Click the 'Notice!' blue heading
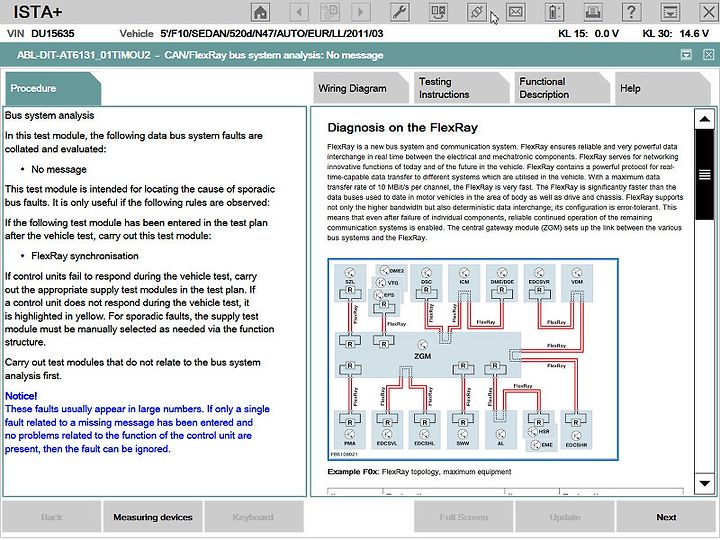Image resolution: width=720 pixels, height=540 pixels. point(21,396)
